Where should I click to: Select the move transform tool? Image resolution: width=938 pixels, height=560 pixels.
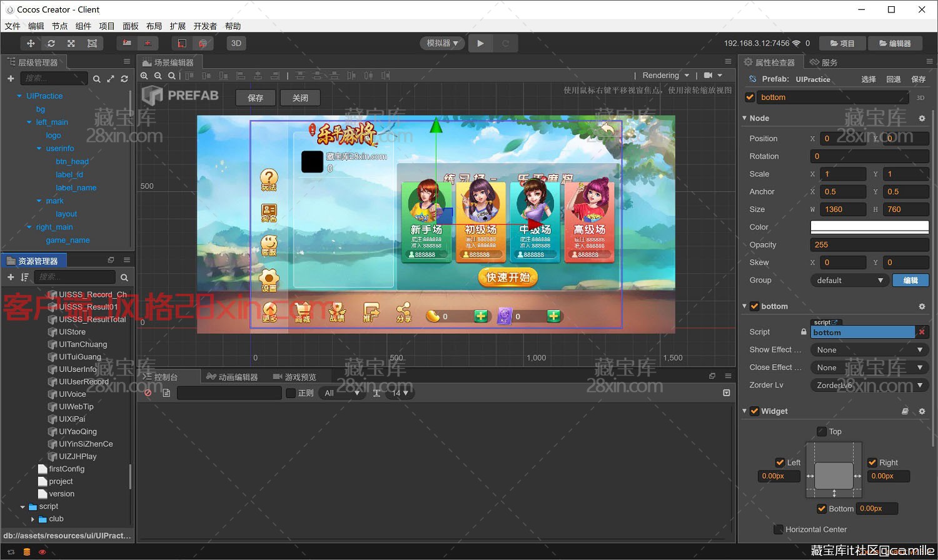click(31, 43)
